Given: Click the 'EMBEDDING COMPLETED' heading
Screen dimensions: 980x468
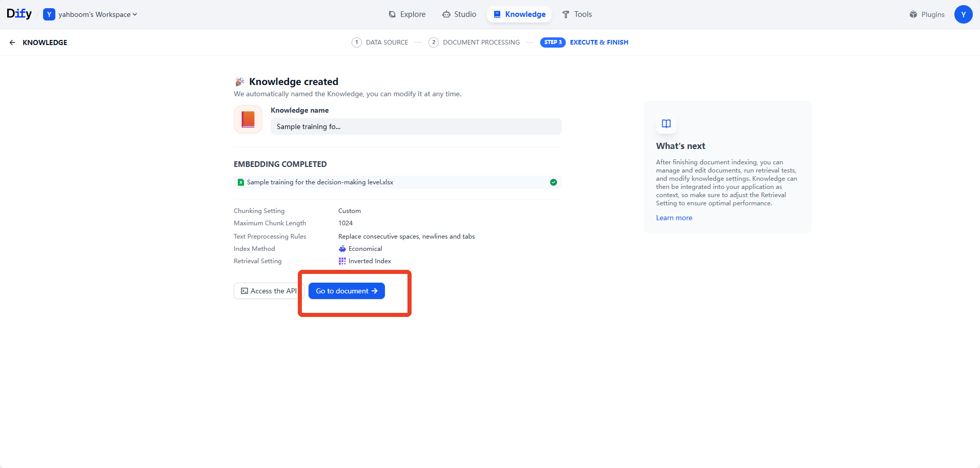Looking at the screenshot, I should (x=280, y=164).
